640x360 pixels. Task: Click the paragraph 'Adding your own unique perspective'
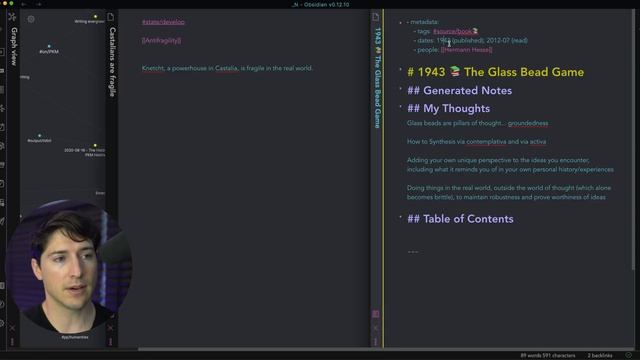[x=510, y=165]
